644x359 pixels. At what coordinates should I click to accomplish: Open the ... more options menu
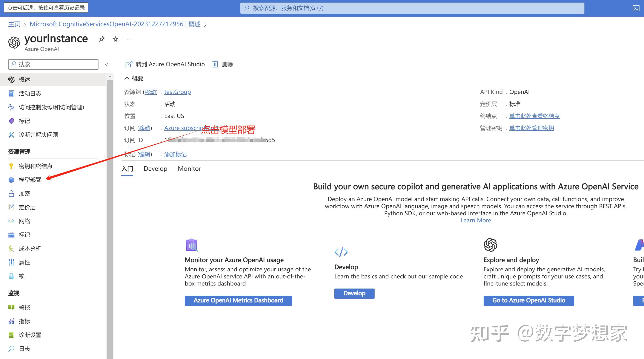click(129, 39)
